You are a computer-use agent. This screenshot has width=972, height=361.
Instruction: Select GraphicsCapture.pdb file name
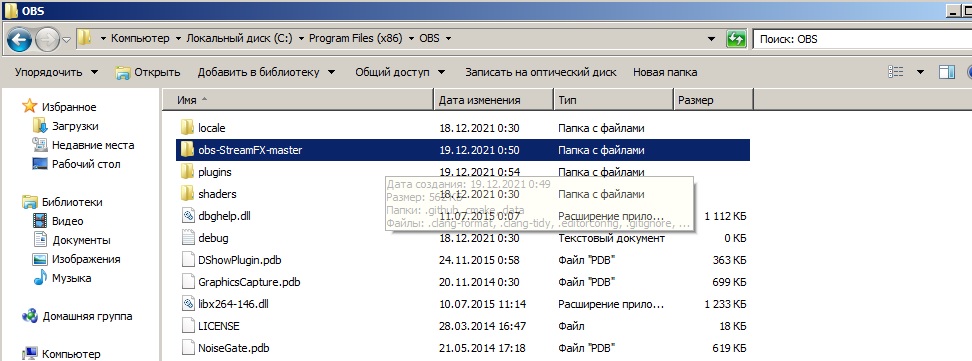coord(249,282)
